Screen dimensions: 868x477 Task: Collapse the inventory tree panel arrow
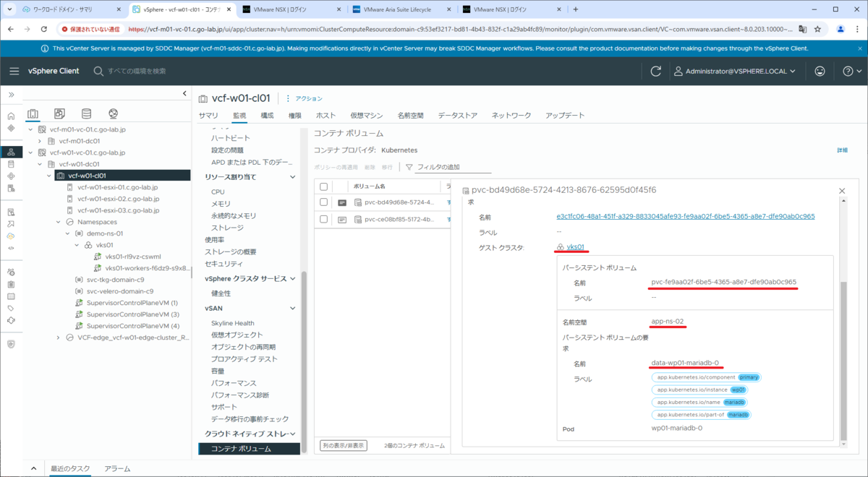pos(184,95)
